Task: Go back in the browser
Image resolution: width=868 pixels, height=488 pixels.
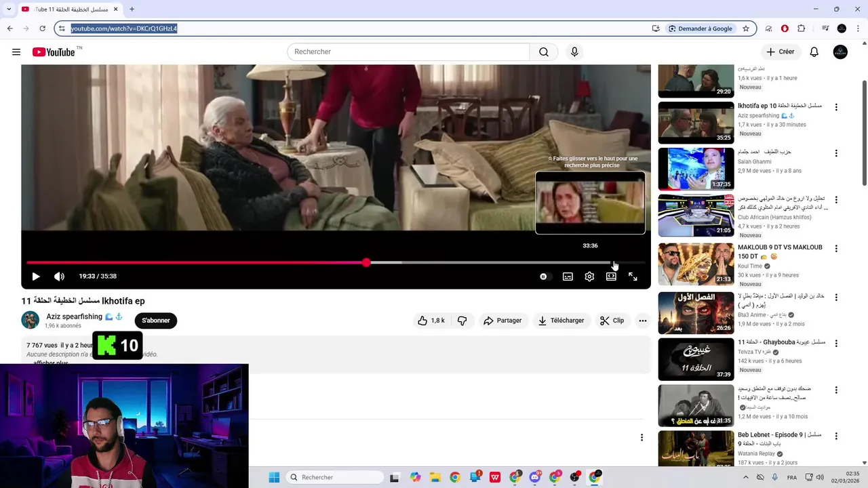Action: (x=10, y=28)
